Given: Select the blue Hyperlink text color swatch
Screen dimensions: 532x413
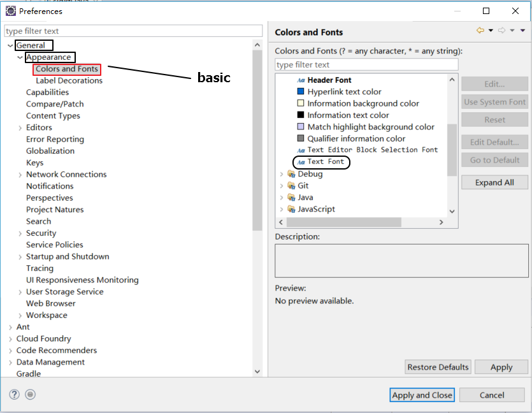Looking at the screenshot, I should point(301,92).
